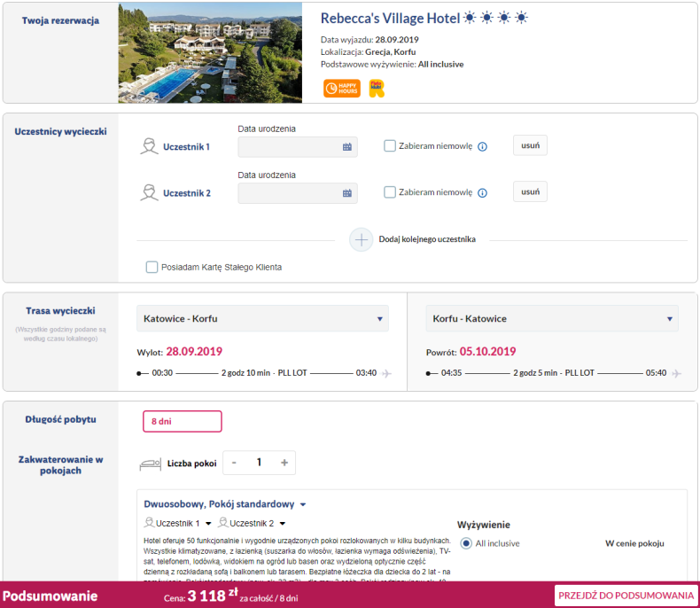This screenshot has height=608, width=700.
Task: Click airplane icon on return flight line
Action: click(x=676, y=373)
